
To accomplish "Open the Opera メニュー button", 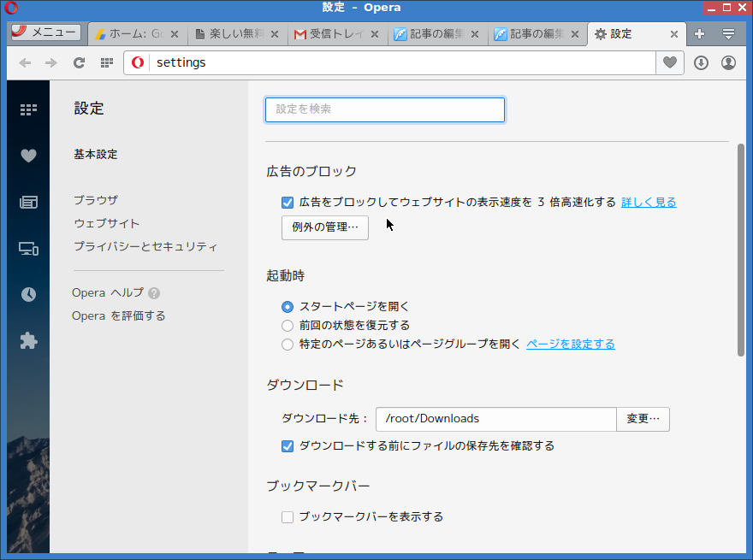I will coord(45,32).
